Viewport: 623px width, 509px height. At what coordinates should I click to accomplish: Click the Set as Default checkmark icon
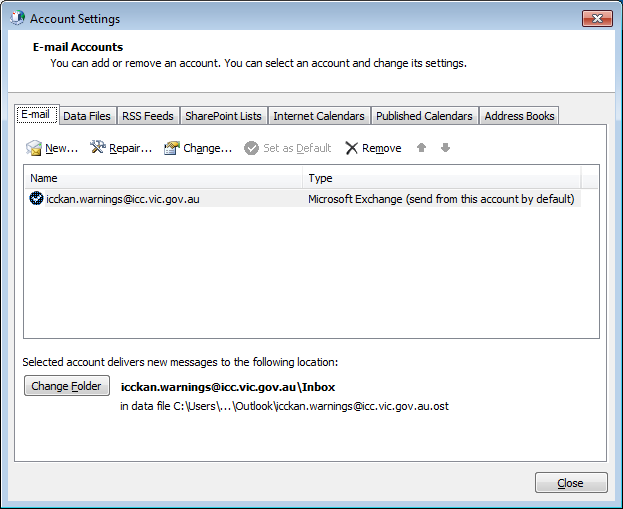coord(252,148)
